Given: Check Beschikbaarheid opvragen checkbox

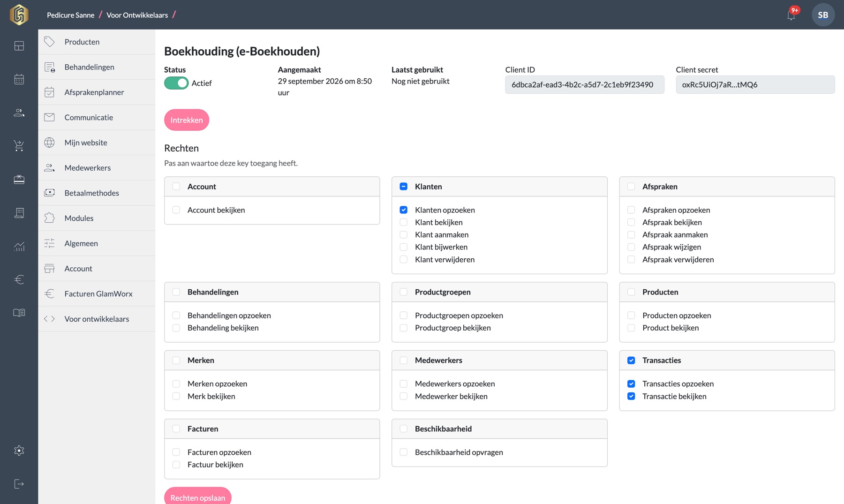Looking at the screenshot, I should click(x=404, y=452).
